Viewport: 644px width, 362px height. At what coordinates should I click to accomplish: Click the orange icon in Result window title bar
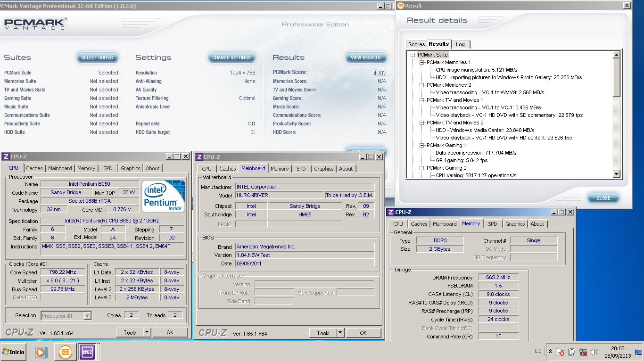click(401, 6)
